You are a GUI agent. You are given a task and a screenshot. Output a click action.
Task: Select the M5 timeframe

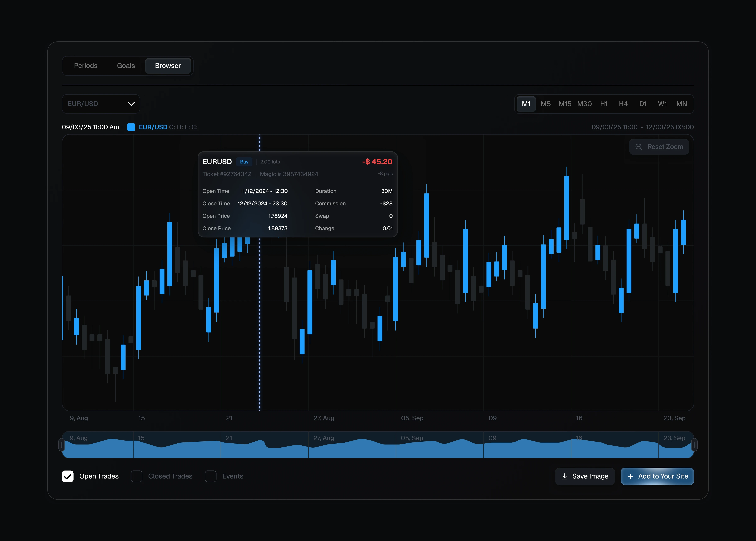tap(545, 104)
